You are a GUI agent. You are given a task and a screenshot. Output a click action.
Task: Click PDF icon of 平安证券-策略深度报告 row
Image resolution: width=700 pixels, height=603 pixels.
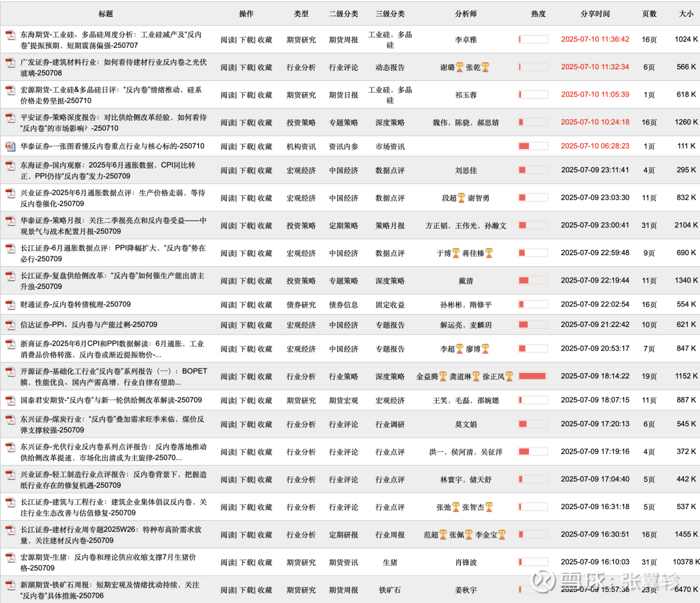pyautogui.click(x=10, y=118)
